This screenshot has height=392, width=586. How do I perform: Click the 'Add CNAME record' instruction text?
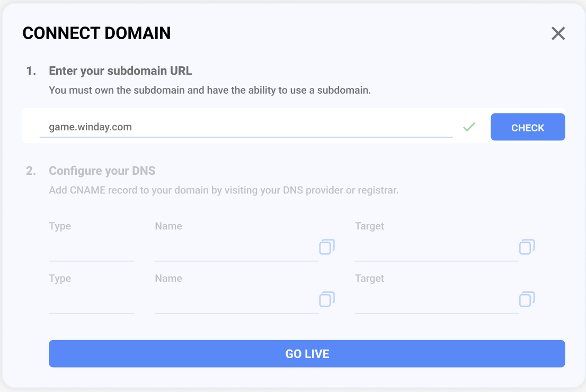point(224,190)
